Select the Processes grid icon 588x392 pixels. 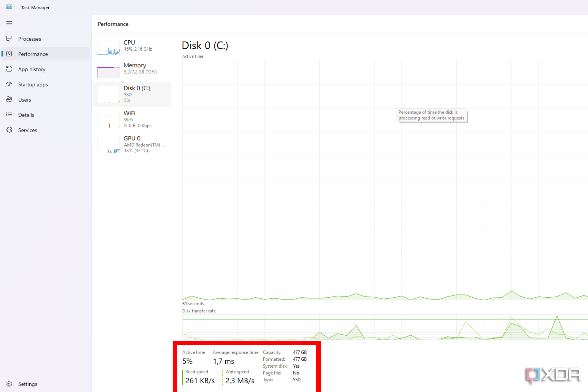9,38
